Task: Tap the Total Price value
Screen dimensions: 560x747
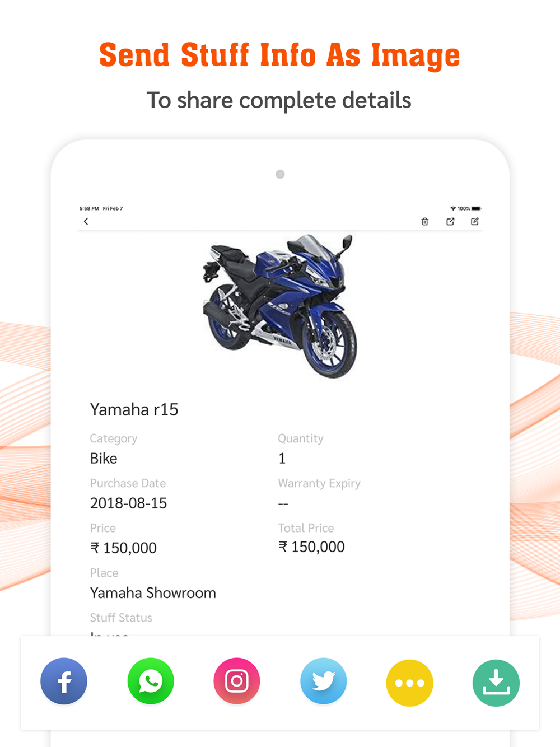Action: (x=311, y=547)
